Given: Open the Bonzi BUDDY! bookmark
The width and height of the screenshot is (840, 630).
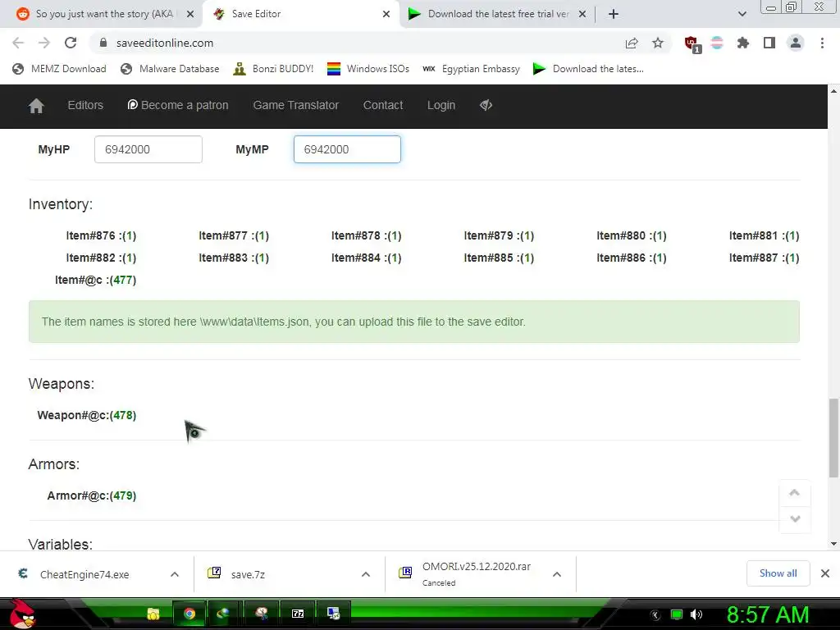Looking at the screenshot, I should coord(274,69).
